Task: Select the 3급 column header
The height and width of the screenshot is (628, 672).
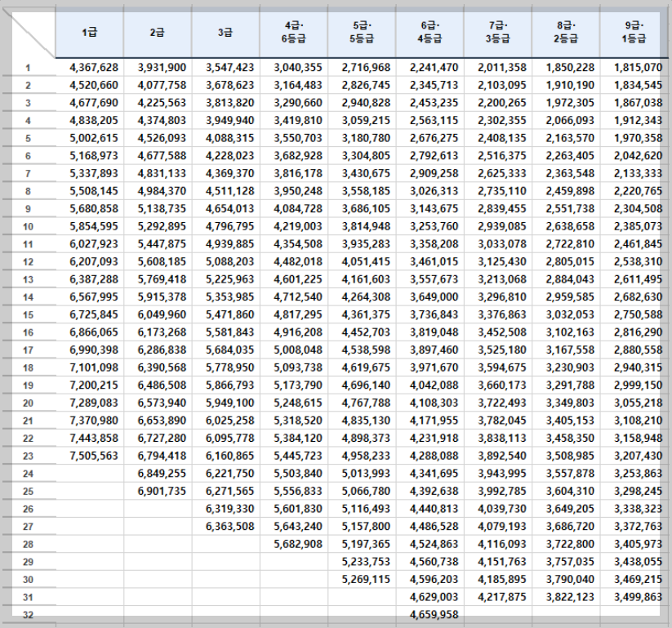Action: tap(225, 33)
